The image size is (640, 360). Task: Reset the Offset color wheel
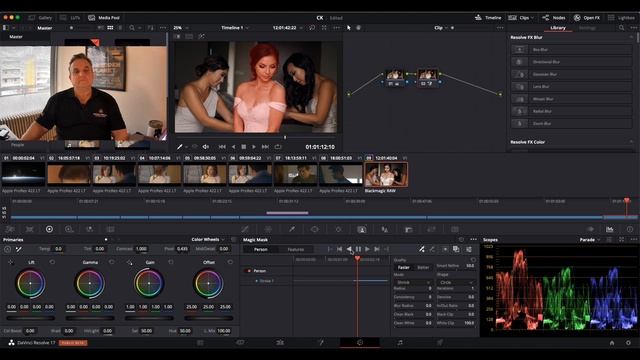pos(230,262)
